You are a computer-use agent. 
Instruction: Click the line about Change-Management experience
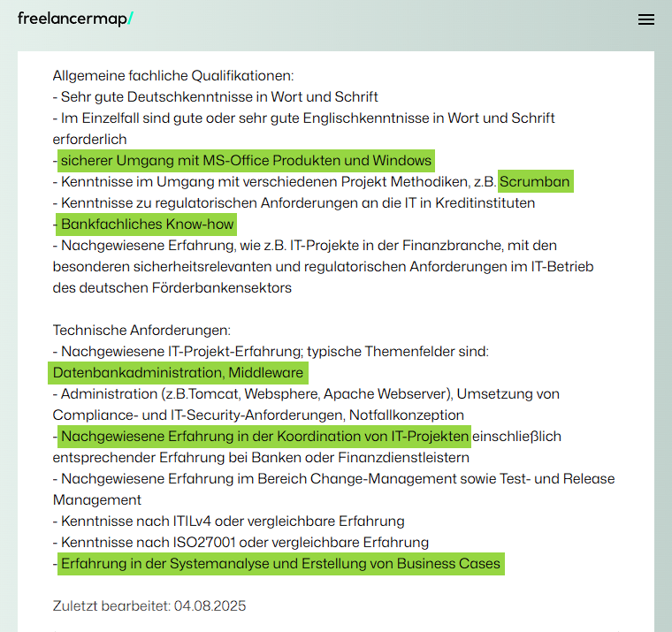[x=333, y=490]
